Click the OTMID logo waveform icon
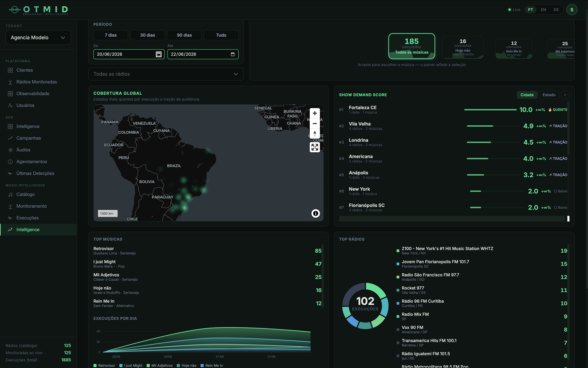 point(15,10)
